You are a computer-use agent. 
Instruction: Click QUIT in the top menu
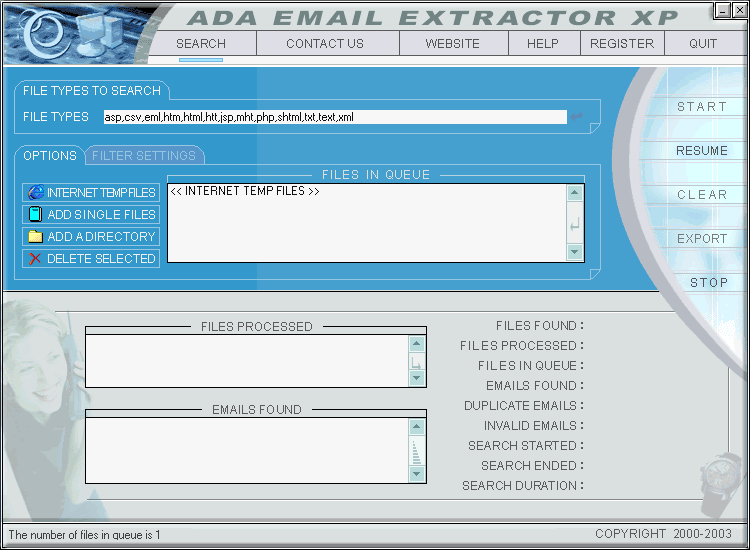pyautogui.click(x=703, y=44)
